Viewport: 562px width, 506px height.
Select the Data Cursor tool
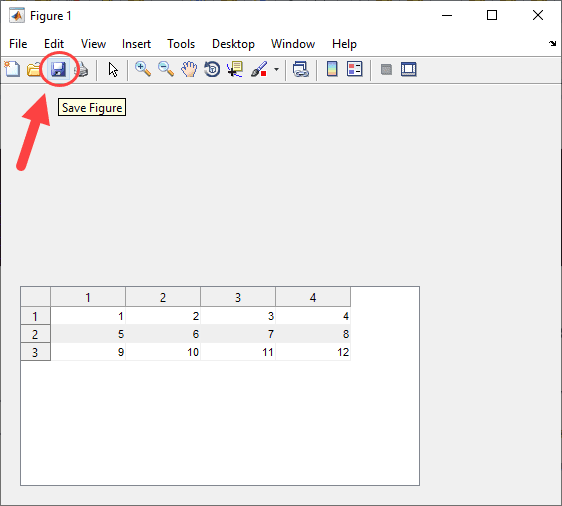(x=235, y=69)
